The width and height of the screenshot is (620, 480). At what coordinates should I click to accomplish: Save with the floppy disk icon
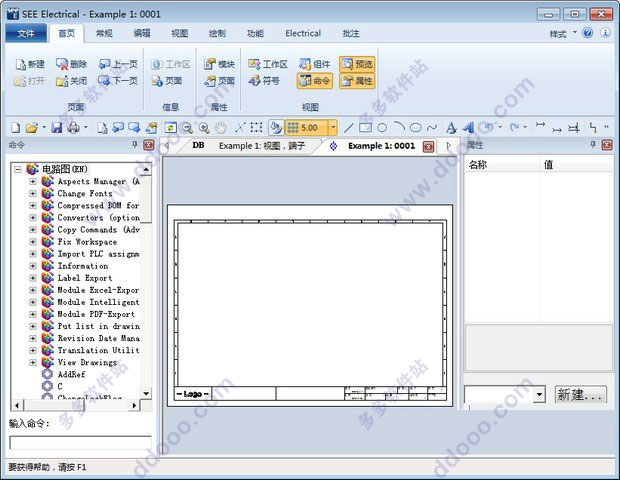(57, 128)
